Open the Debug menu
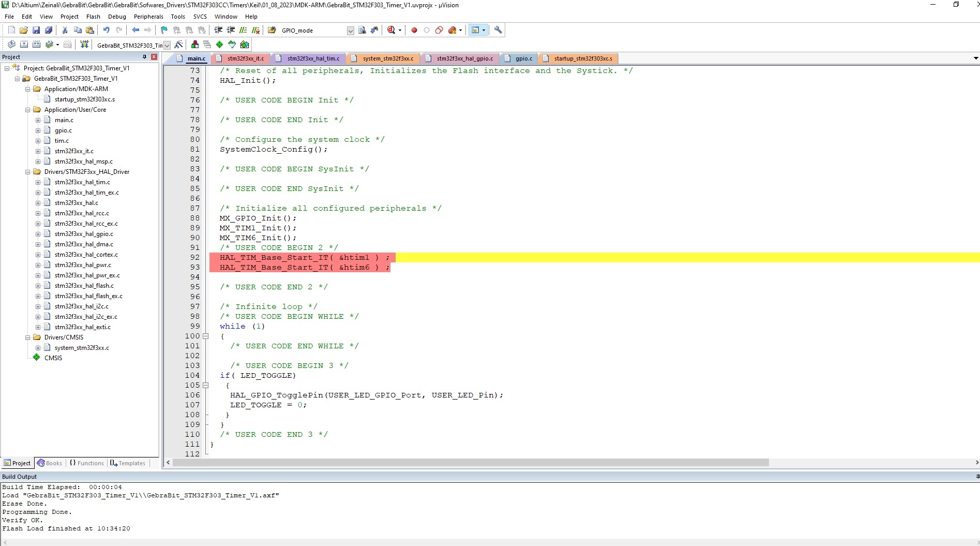The height and width of the screenshot is (546, 980). click(x=117, y=17)
